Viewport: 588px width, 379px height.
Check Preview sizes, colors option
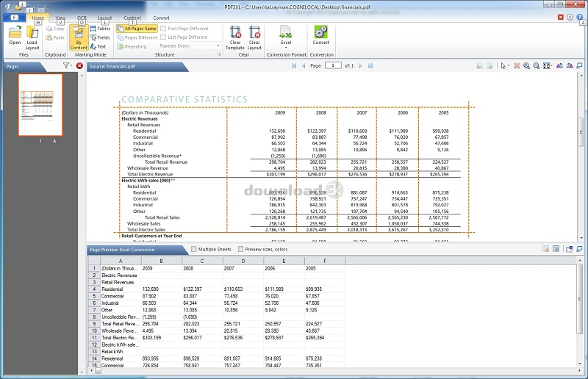(241, 249)
